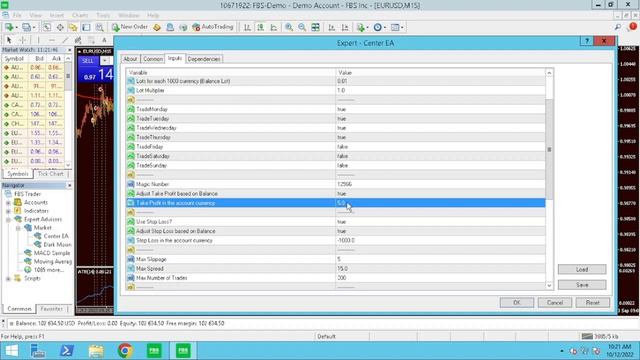Open the Strategy Tester icon
The height and width of the screenshot is (360, 640).
99,27
